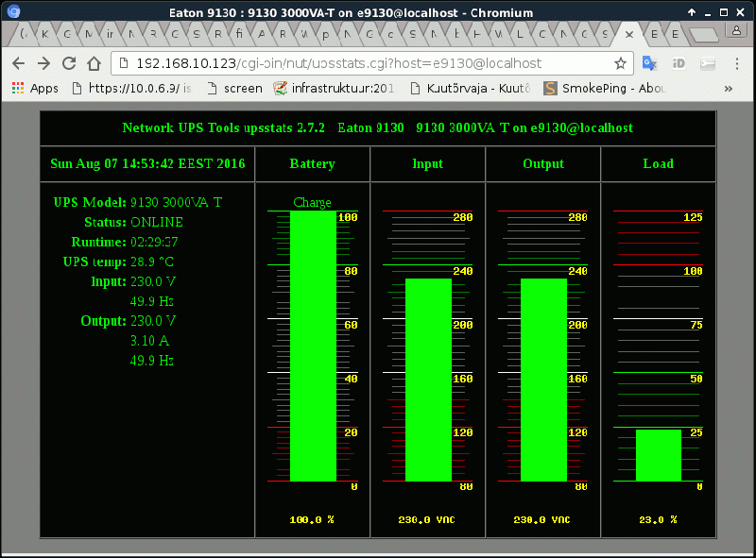Image resolution: width=756 pixels, height=558 pixels.
Task: Open a new tab with the blank tab button
Action: pyautogui.click(x=704, y=35)
